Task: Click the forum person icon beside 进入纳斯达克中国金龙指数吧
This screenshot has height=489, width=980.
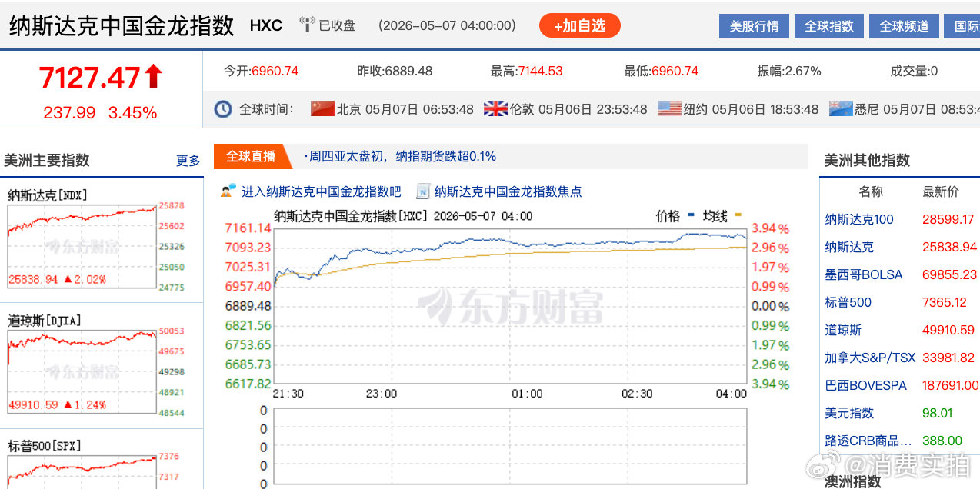Action: 228,191
